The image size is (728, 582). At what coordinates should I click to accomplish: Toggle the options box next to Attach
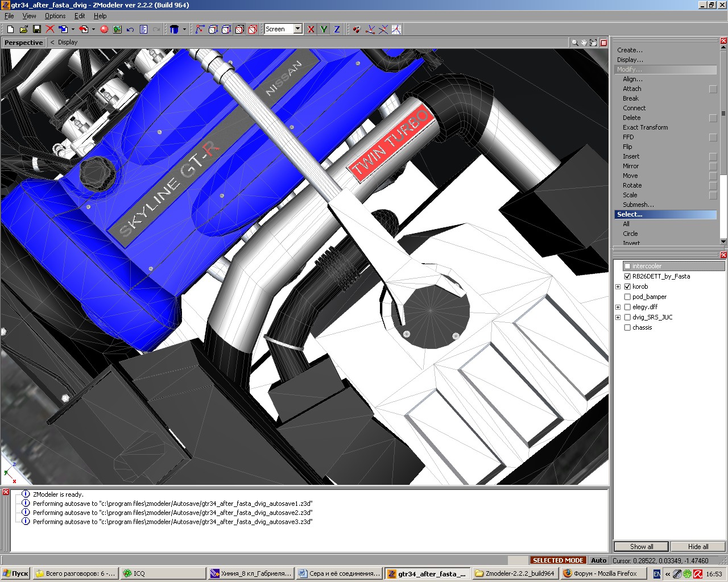[713, 89]
